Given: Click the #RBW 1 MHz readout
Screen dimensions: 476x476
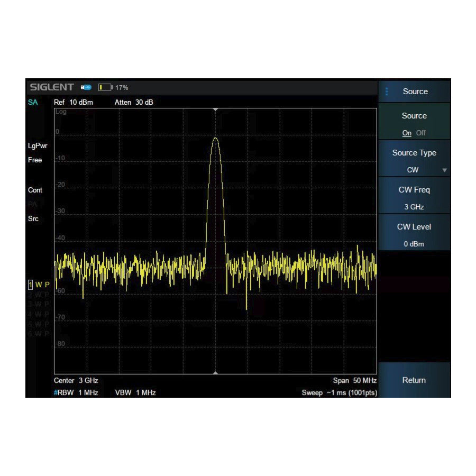Looking at the screenshot, I should (x=76, y=392).
